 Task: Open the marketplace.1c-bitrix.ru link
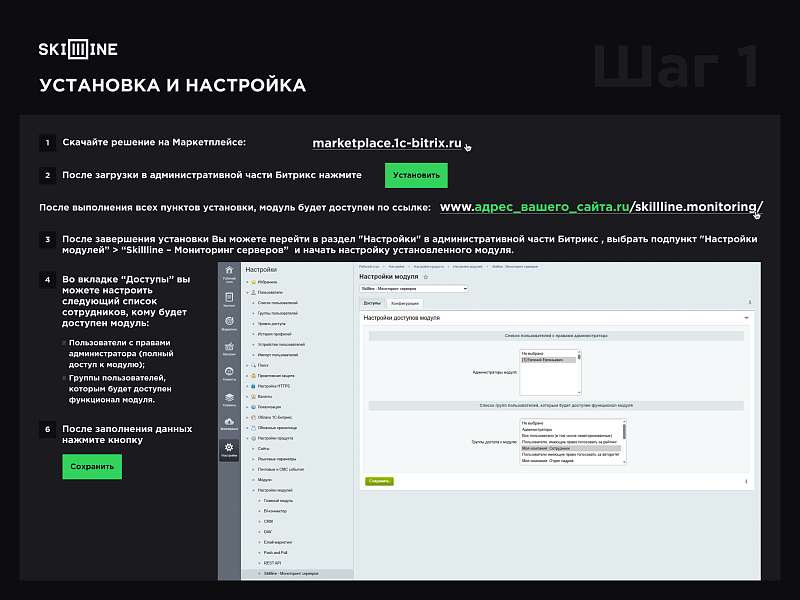(x=387, y=143)
